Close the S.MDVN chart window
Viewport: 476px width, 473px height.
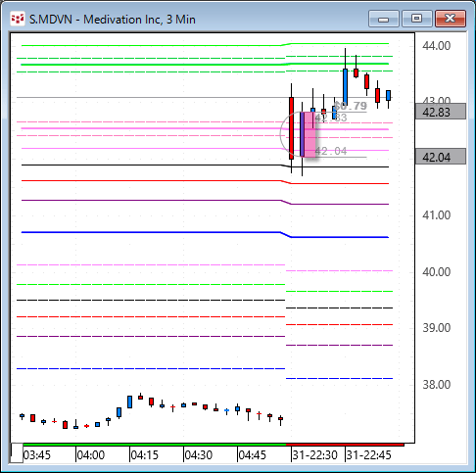[451, 19]
